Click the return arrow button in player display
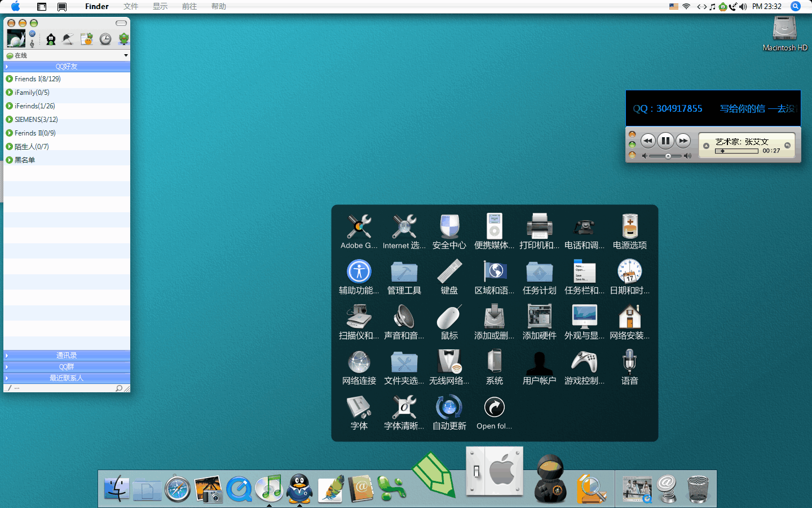 [788, 146]
